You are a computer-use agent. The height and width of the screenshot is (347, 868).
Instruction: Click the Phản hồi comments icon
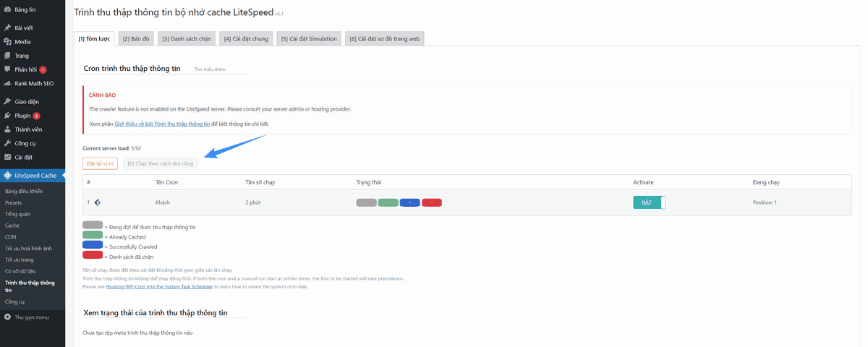[7, 69]
